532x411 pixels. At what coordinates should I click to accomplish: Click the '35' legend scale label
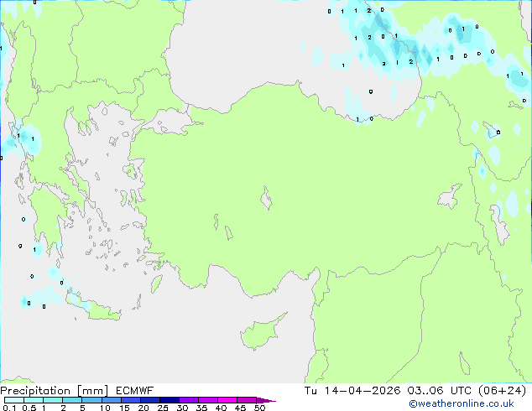tap(201, 408)
